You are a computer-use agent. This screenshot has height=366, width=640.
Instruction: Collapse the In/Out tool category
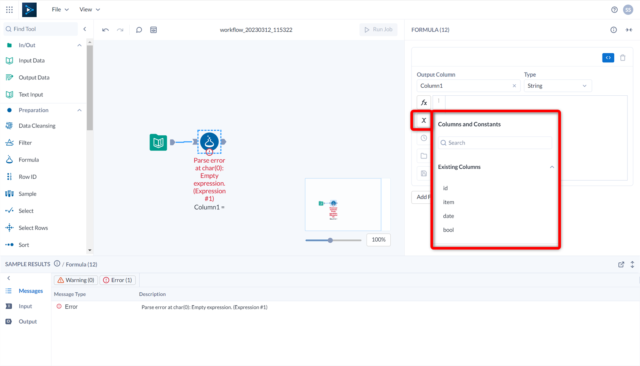tap(79, 45)
